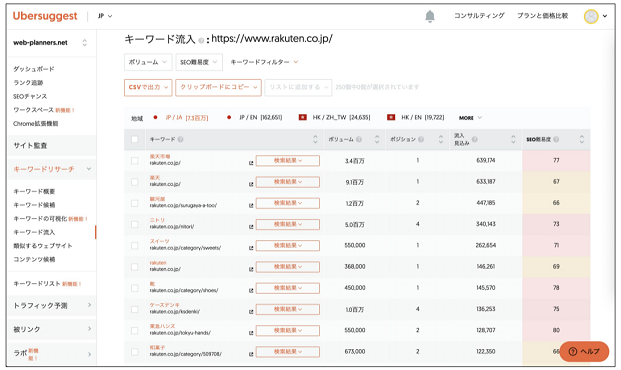Open external link icon for tokyu-hands row
The image size is (621, 370).
pos(251,333)
